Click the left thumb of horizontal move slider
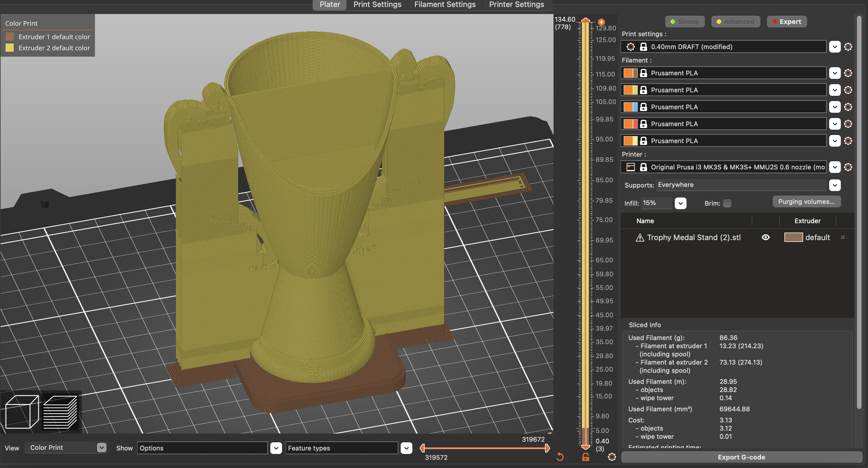This screenshot has height=468, width=868. pyautogui.click(x=422, y=448)
